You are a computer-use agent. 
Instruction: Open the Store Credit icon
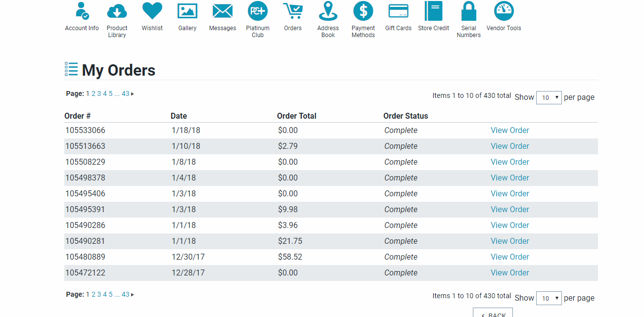pos(433,11)
